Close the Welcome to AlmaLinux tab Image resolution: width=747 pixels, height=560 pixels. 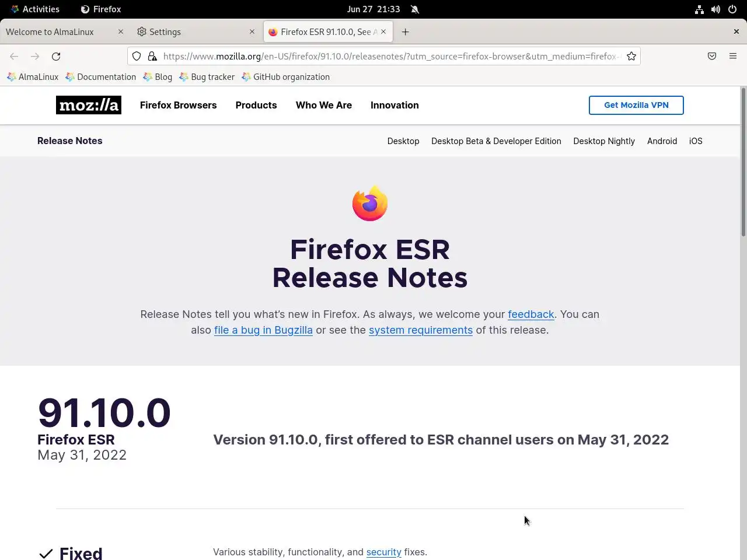(121, 32)
